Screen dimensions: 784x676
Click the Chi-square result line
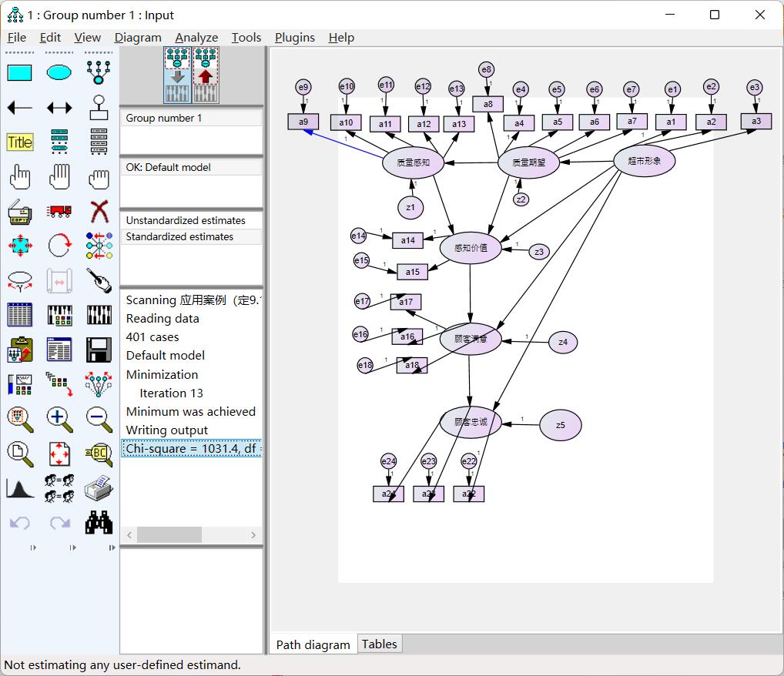(192, 449)
